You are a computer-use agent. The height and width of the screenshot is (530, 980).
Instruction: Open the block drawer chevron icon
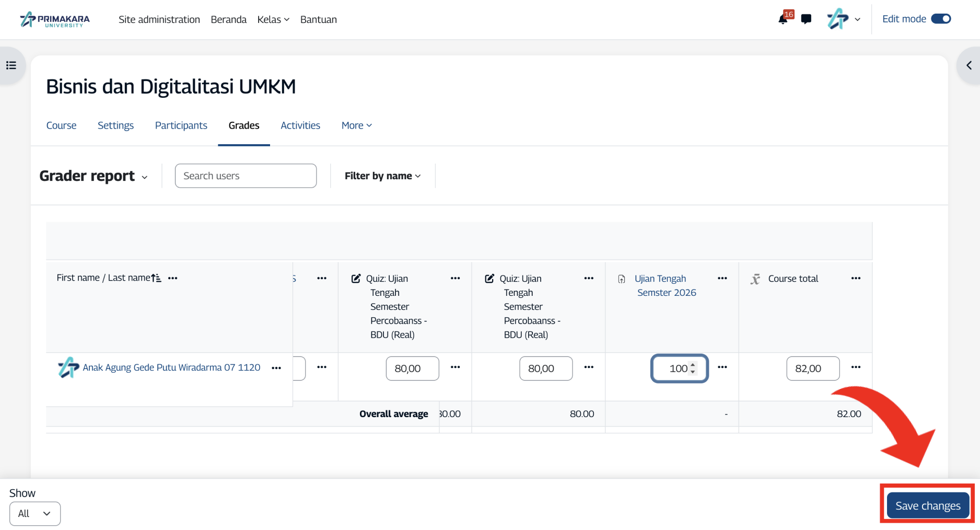click(x=969, y=65)
